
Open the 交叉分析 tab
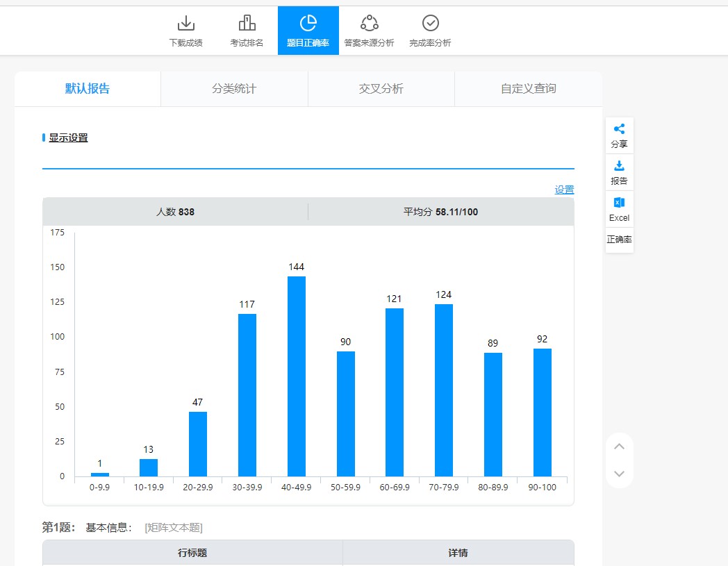pos(381,89)
